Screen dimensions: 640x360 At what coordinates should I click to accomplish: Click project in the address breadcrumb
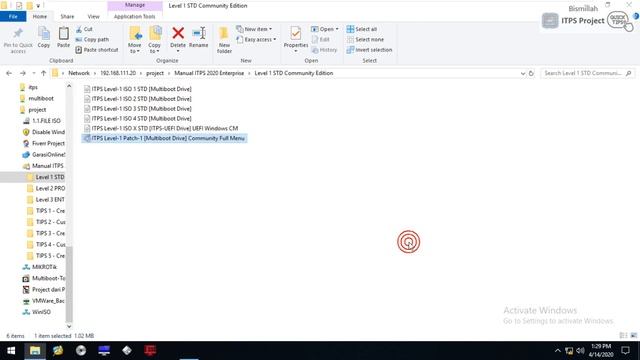click(155, 73)
